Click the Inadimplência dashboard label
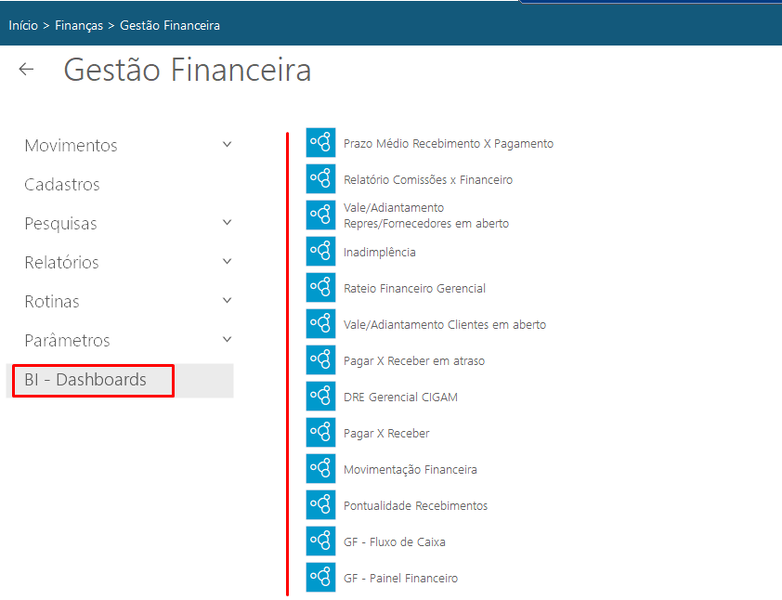Screen dimensions: 782x600 tap(380, 252)
